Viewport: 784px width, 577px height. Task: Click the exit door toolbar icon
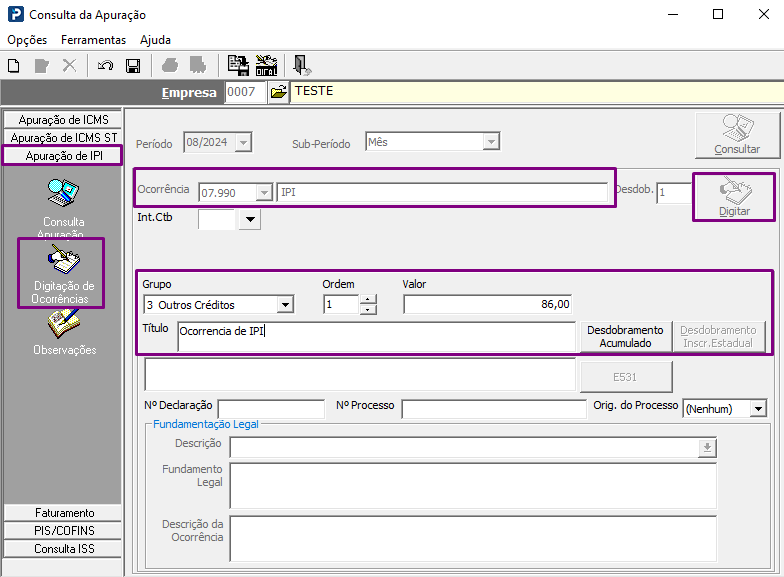tap(302, 66)
